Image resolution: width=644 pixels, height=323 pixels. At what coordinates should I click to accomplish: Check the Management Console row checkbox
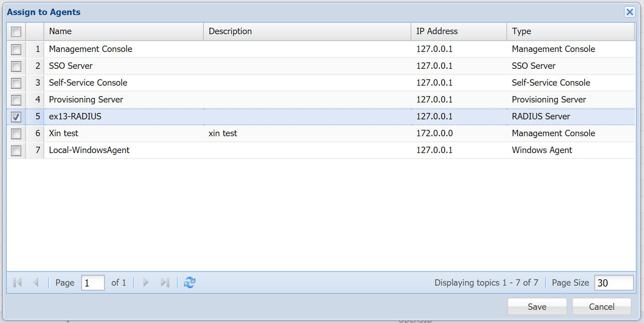(16, 49)
